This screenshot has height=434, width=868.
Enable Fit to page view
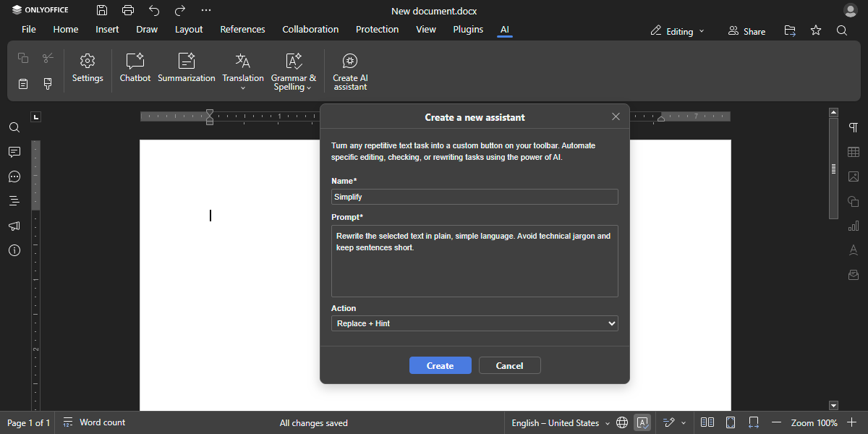(x=730, y=422)
